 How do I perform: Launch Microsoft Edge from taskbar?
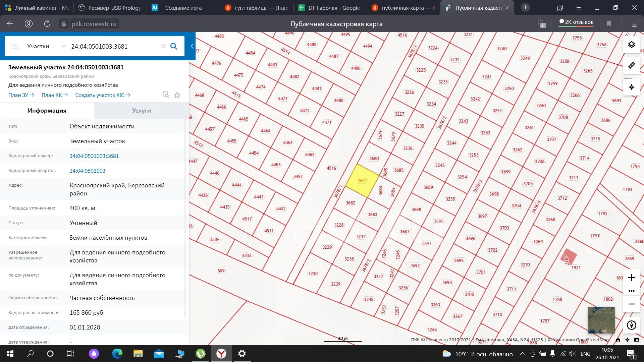point(117,354)
